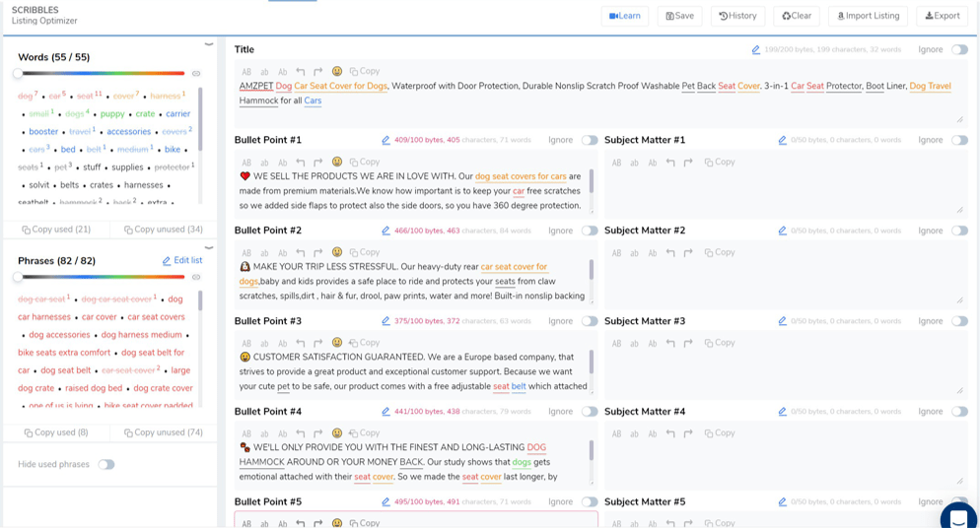Image resolution: width=980 pixels, height=528 pixels.
Task: Collapse the Phrases panel chevron
Action: (209, 248)
